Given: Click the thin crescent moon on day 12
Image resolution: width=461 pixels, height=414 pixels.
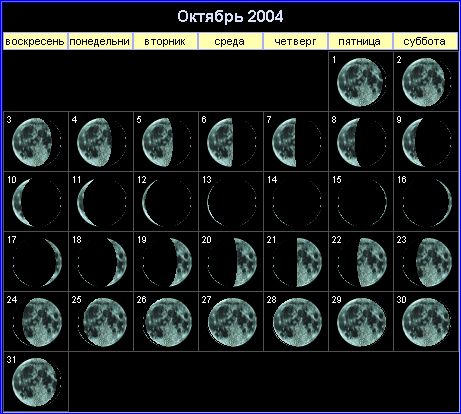Looking at the screenshot, I should (167, 202).
